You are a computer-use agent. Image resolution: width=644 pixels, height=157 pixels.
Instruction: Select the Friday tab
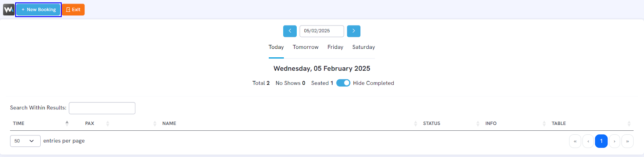tap(335, 47)
